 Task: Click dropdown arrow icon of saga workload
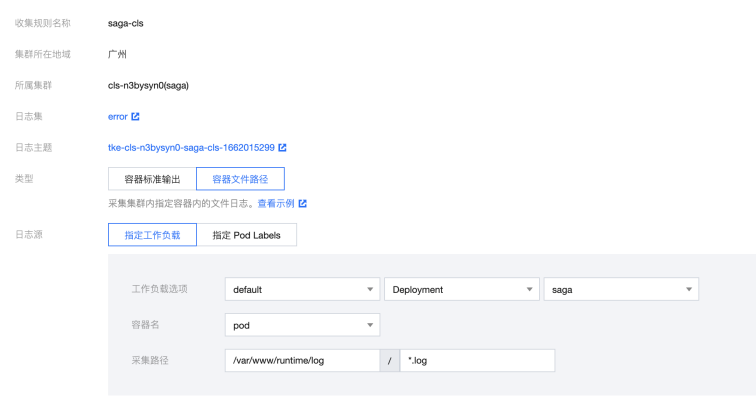tap(688, 289)
